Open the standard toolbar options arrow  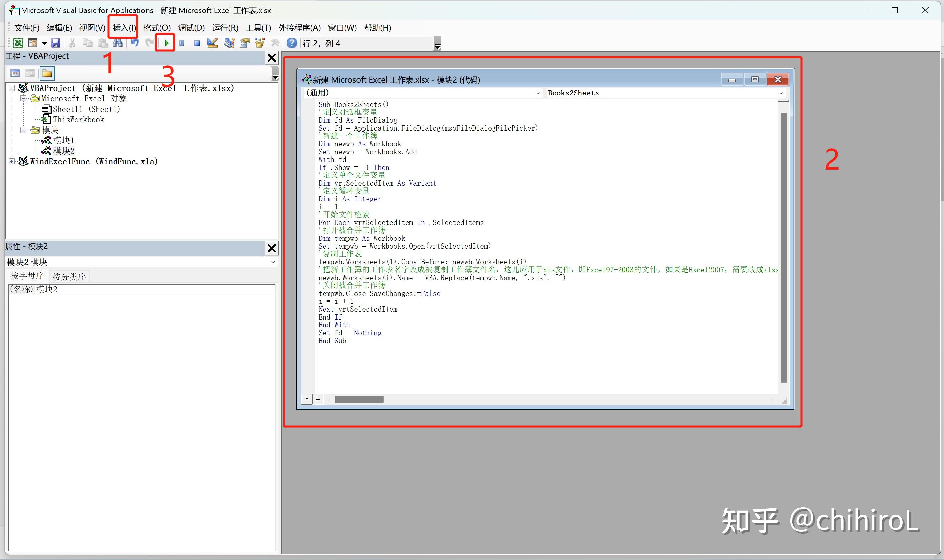(x=437, y=43)
